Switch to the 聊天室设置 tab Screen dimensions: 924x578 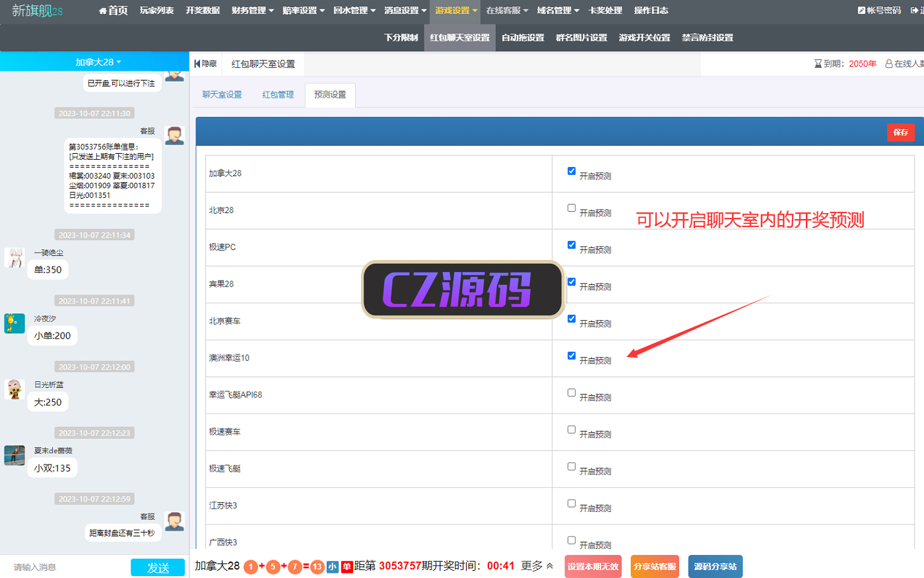tap(222, 95)
